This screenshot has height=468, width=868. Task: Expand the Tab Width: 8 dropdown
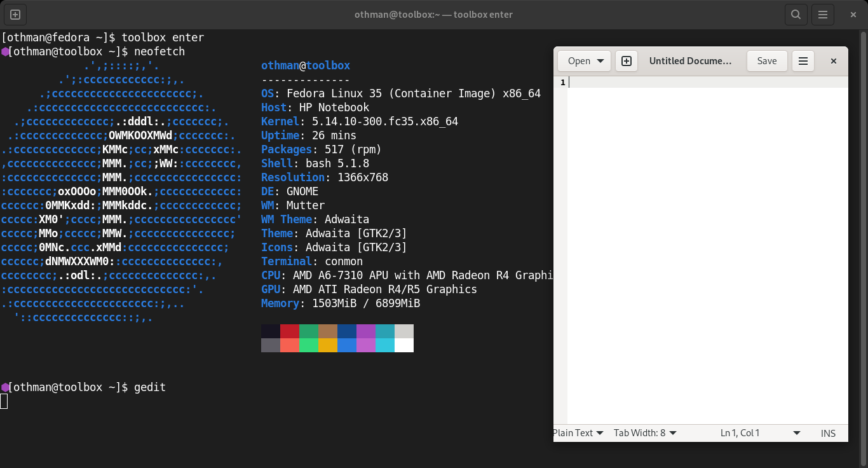pyautogui.click(x=644, y=433)
